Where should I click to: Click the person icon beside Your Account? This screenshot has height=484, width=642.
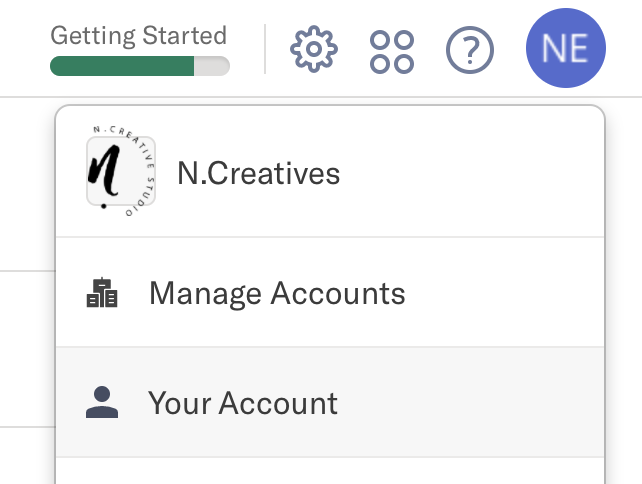coord(102,402)
